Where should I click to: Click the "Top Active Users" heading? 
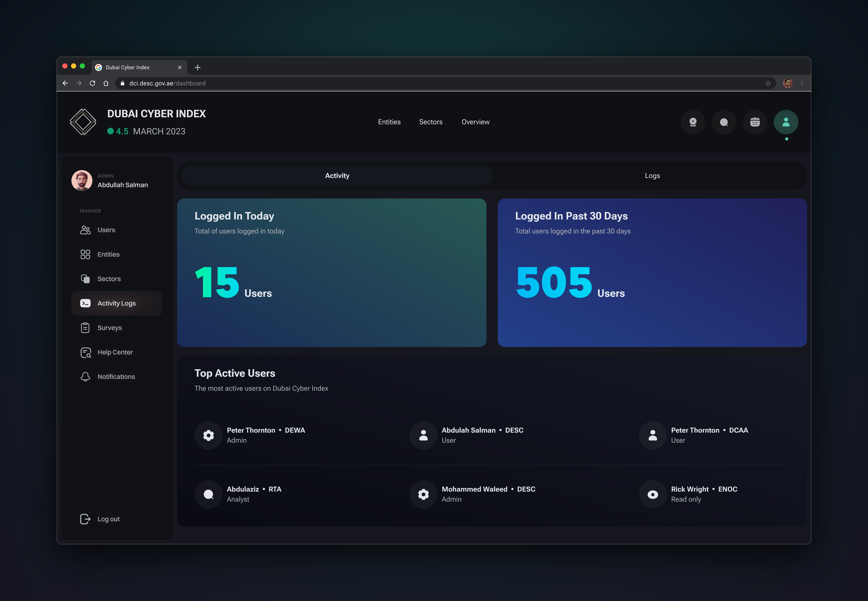[235, 373]
